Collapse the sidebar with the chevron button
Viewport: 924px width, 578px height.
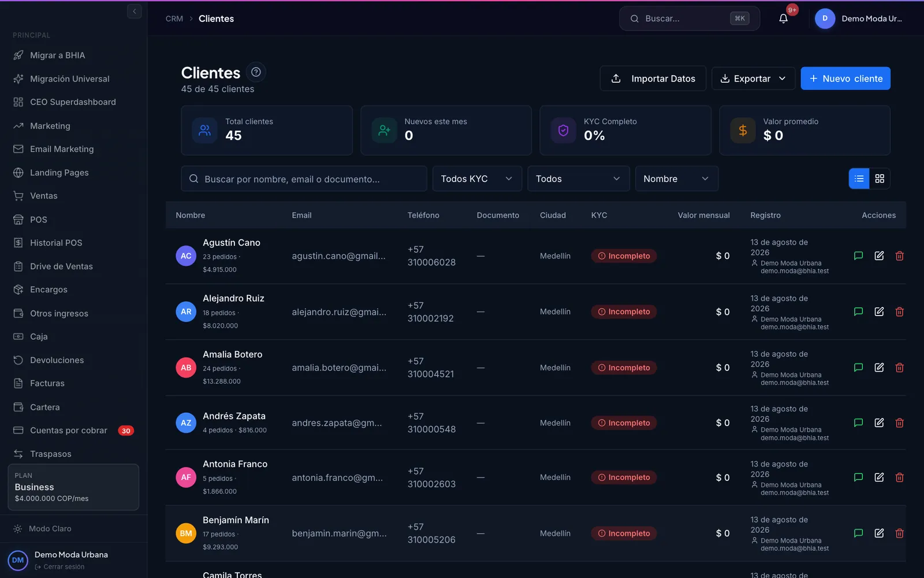(x=134, y=11)
